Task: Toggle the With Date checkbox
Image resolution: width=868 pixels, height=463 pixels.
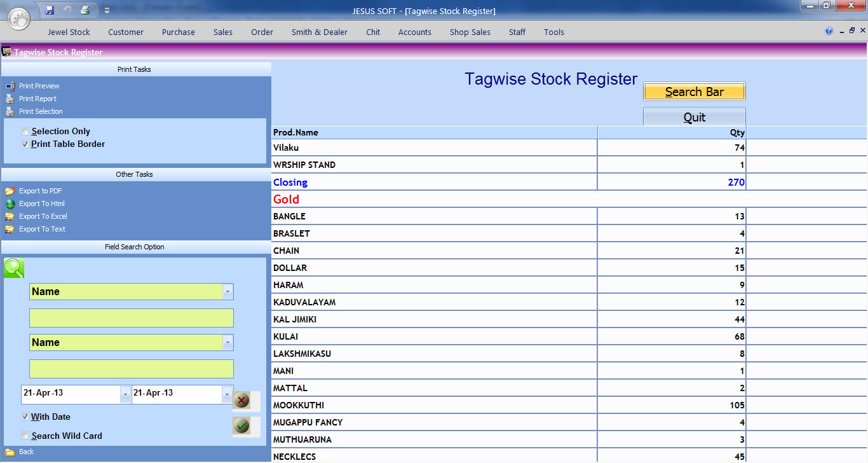Action: pos(25,417)
